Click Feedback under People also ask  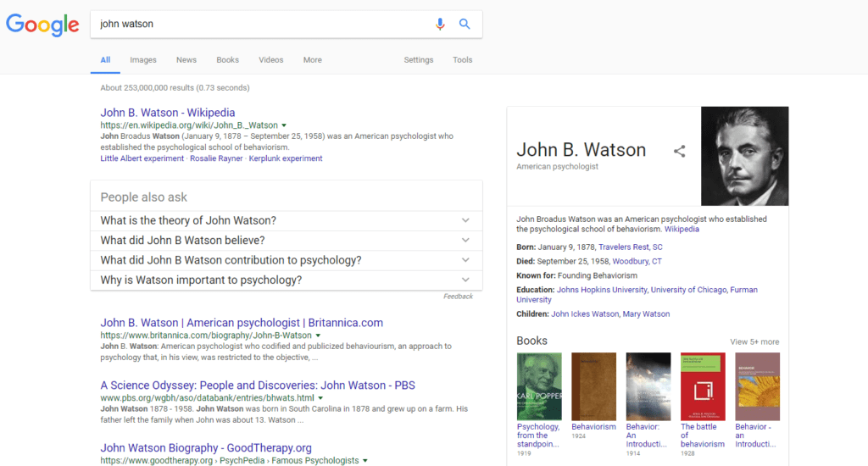(x=458, y=297)
